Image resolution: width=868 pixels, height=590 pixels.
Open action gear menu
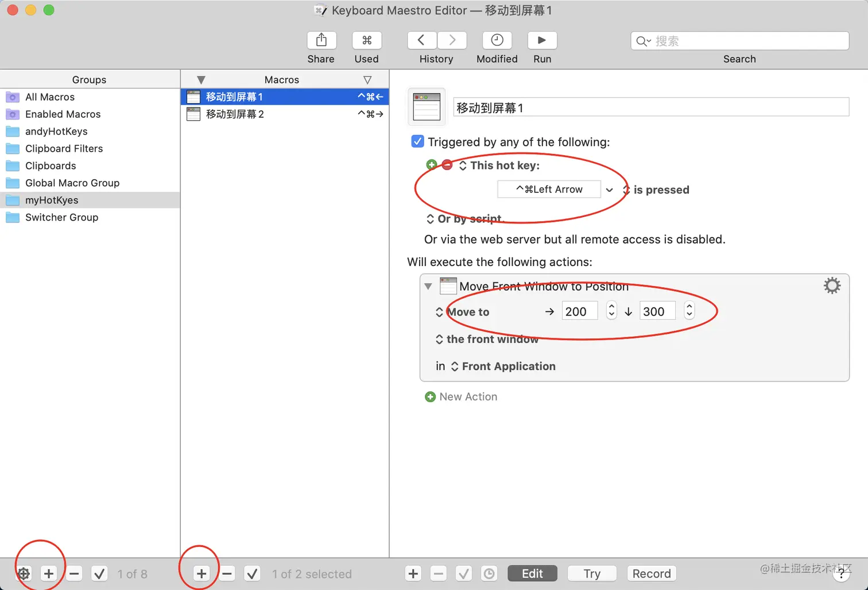click(832, 286)
